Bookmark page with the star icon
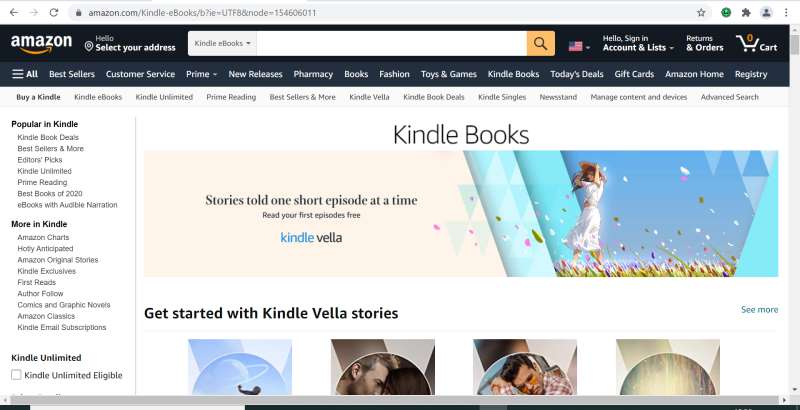 coord(701,13)
